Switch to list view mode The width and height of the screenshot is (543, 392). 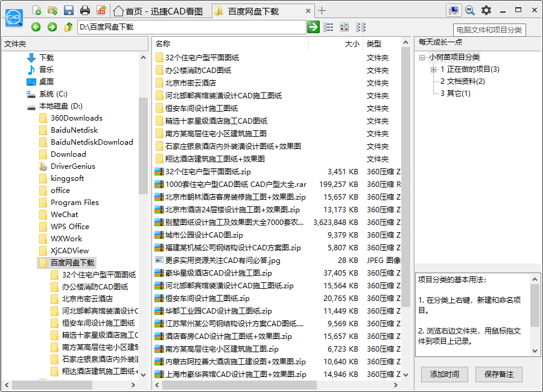328,27
